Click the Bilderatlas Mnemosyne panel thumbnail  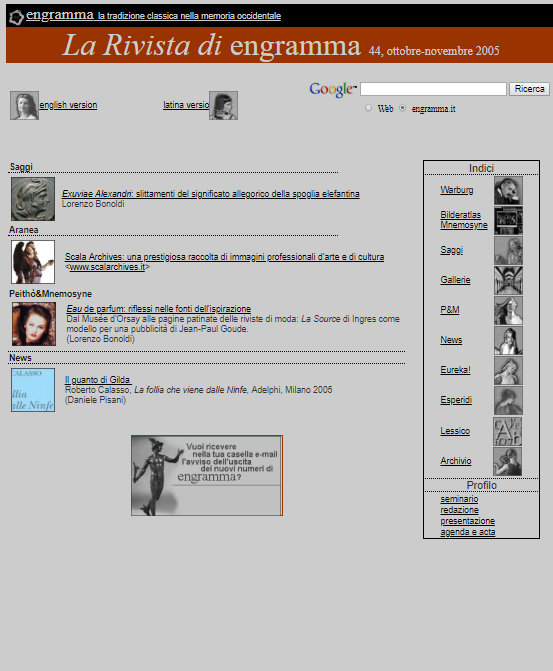[x=508, y=220]
